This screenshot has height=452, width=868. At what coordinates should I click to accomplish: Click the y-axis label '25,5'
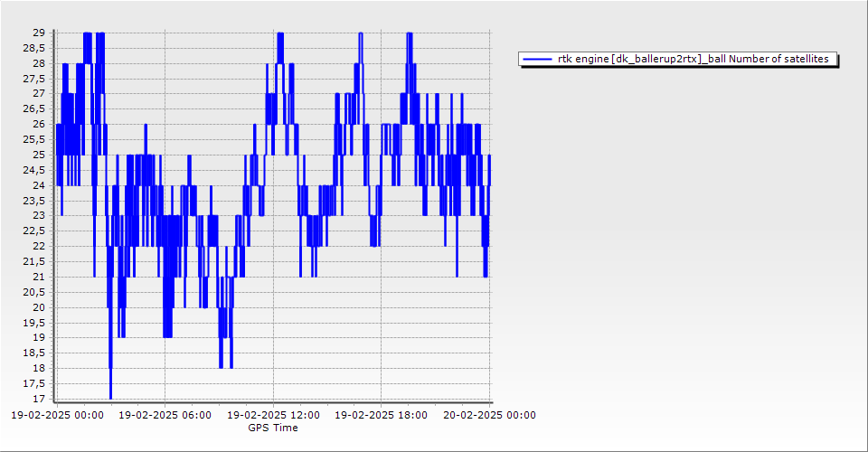click(x=33, y=139)
